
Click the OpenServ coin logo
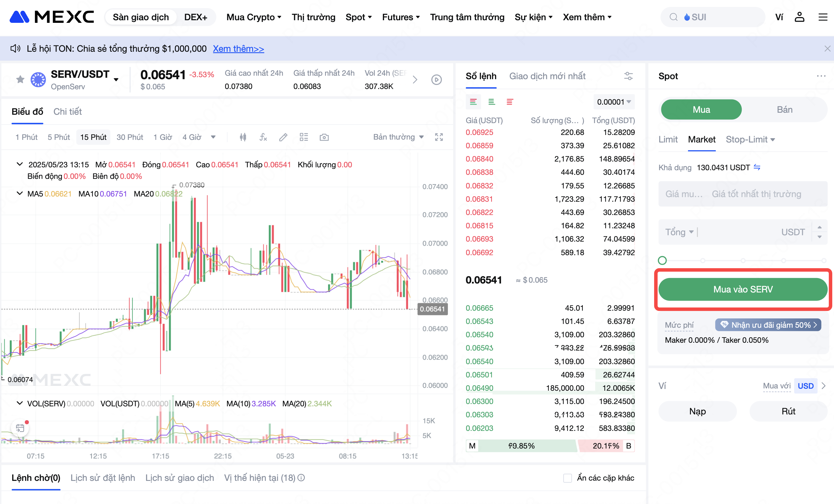tap(38, 79)
